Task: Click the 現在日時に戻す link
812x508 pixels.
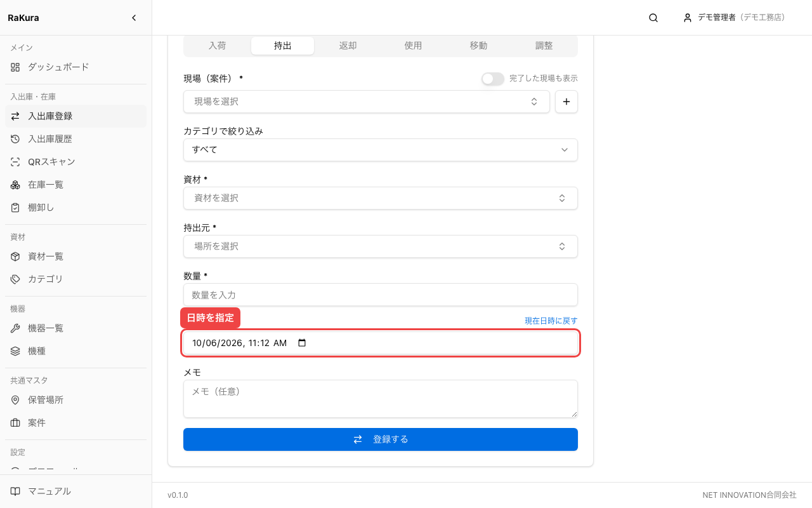Action: click(551, 321)
